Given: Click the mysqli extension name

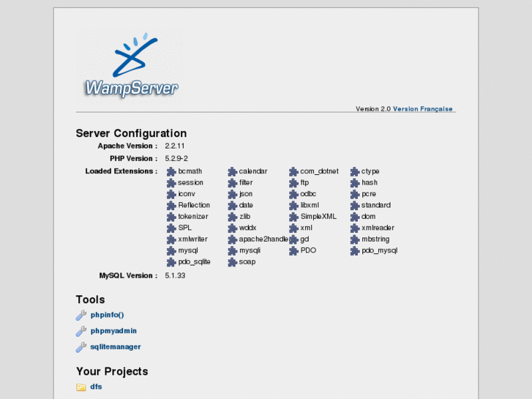Looking at the screenshot, I should pyautogui.click(x=250, y=250).
